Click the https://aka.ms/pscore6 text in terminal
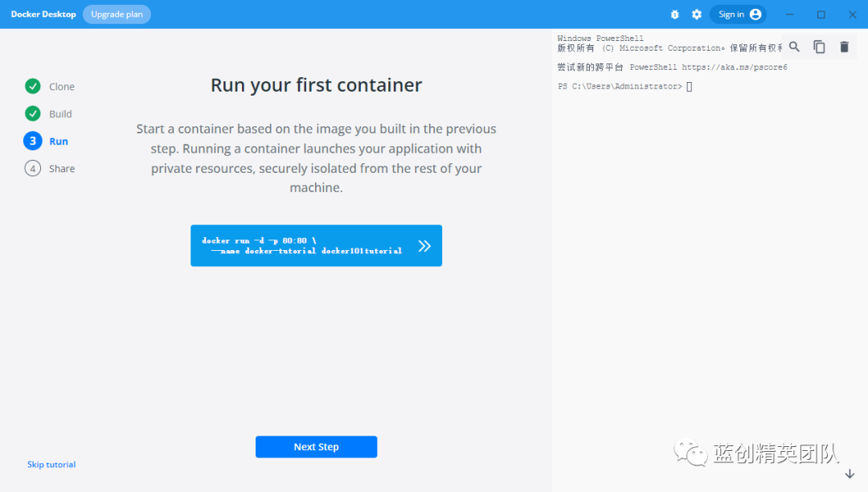The image size is (868, 492). (734, 67)
